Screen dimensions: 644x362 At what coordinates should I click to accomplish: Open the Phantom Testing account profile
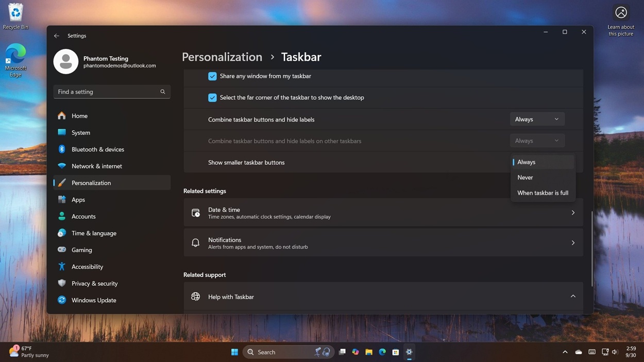pos(93,61)
